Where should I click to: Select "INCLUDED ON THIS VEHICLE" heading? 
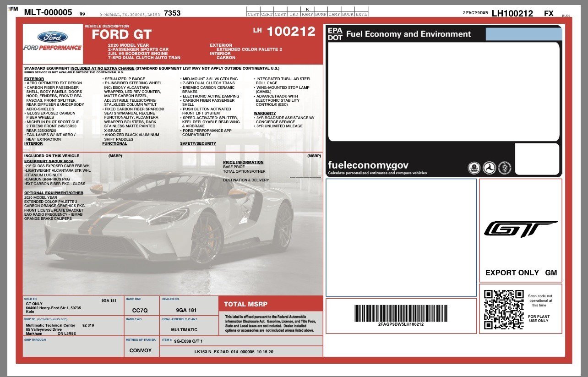[52, 156]
